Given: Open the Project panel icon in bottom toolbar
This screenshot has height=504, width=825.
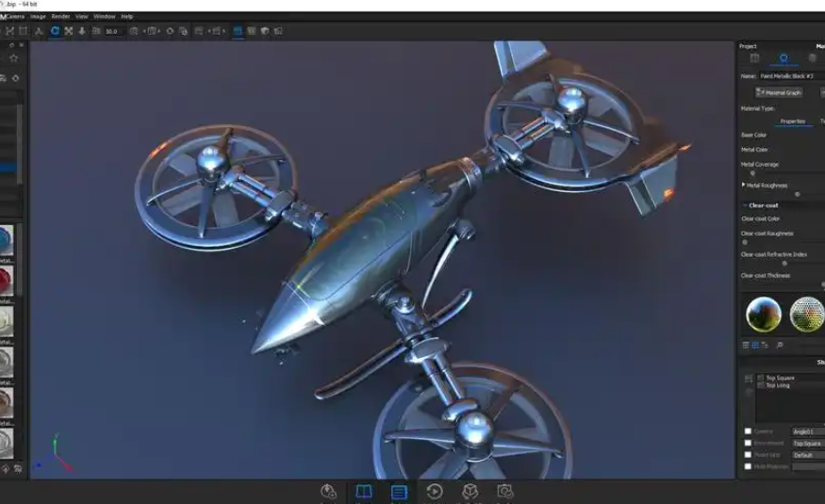Looking at the screenshot, I should coord(399,492).
